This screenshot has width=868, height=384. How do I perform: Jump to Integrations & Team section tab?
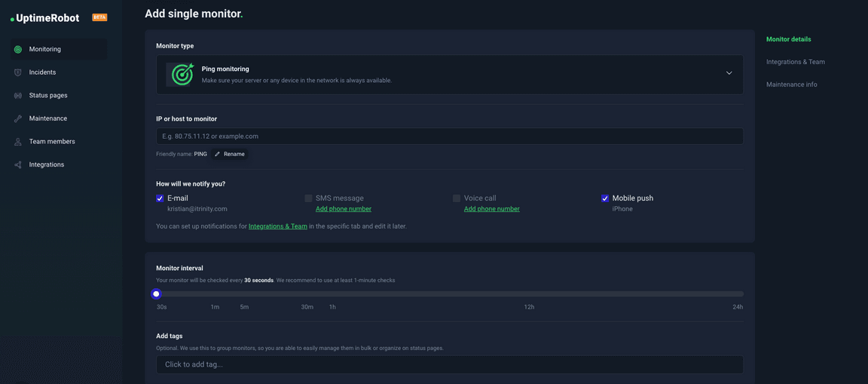(x=796, y=62)
